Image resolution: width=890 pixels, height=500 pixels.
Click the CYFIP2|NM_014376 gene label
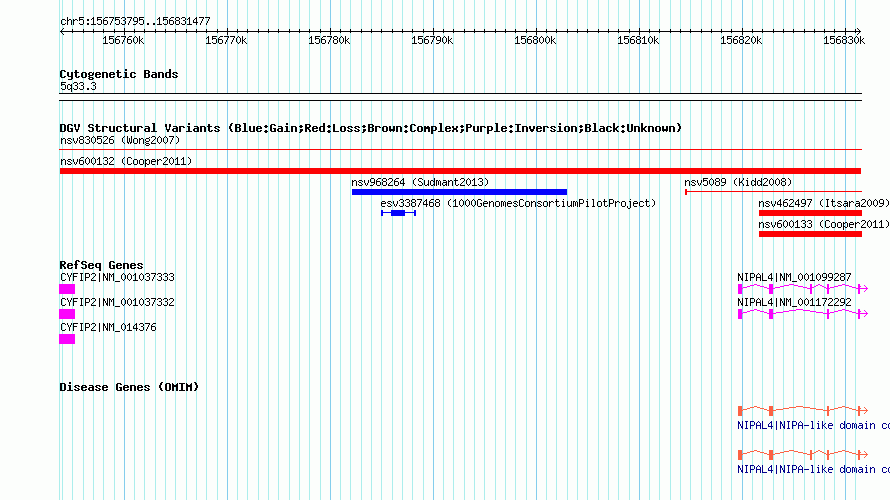(108, 327)
